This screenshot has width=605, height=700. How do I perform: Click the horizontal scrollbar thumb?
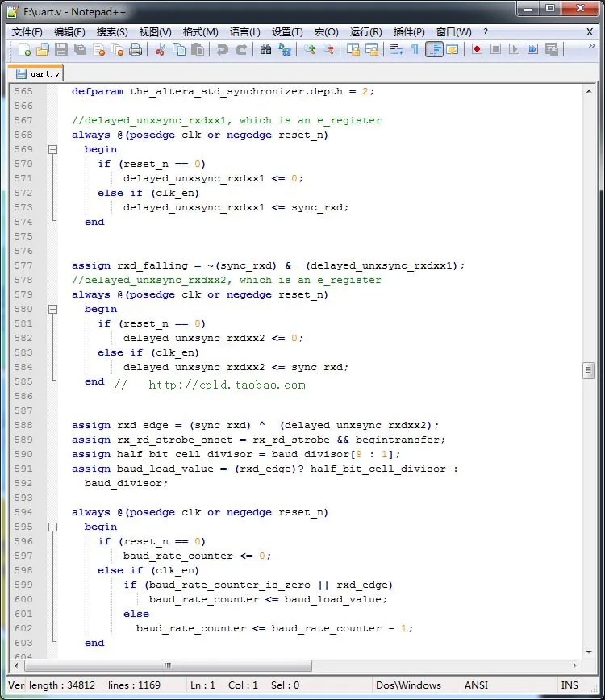[x=168, y=665]
